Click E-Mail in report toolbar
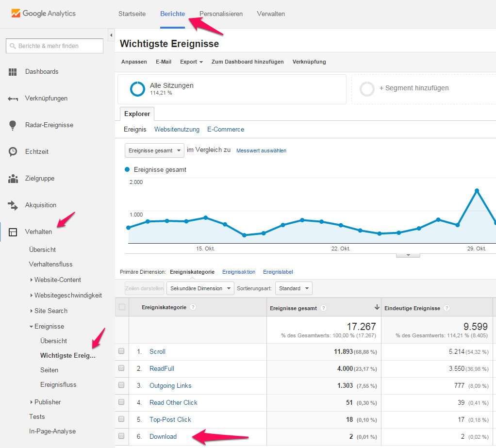Image resolution: width=496 pixels, height=448 pixels. click(164, 62)
